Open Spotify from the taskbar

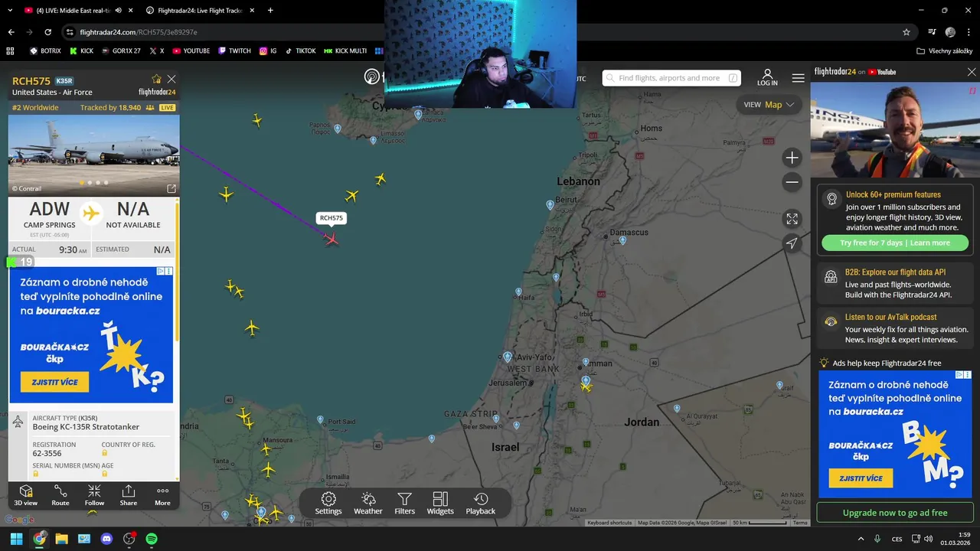152,539
